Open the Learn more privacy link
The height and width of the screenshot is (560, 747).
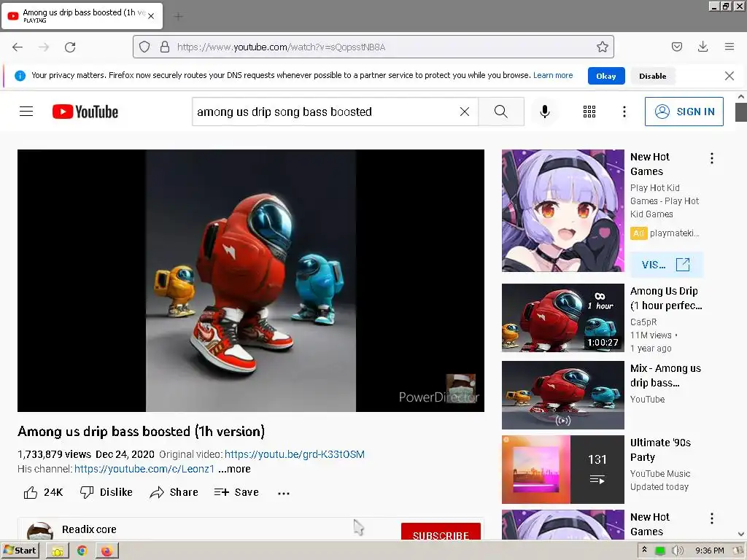coord(553,75)
